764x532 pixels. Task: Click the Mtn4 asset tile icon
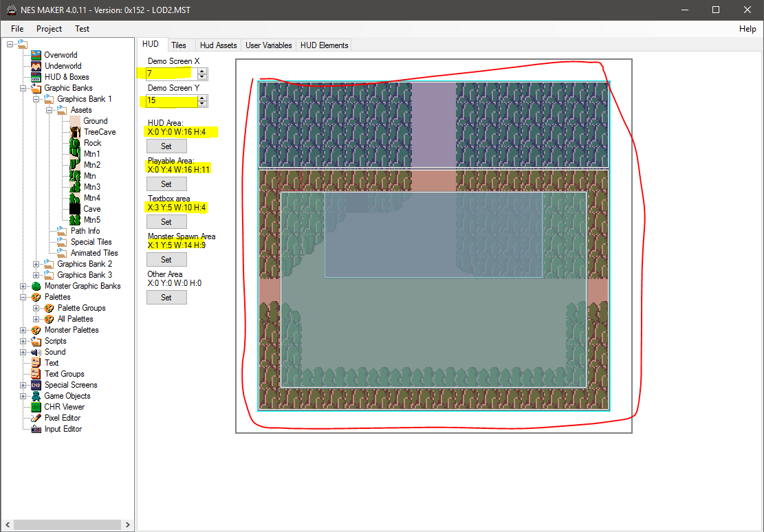(x=75, y=198)
